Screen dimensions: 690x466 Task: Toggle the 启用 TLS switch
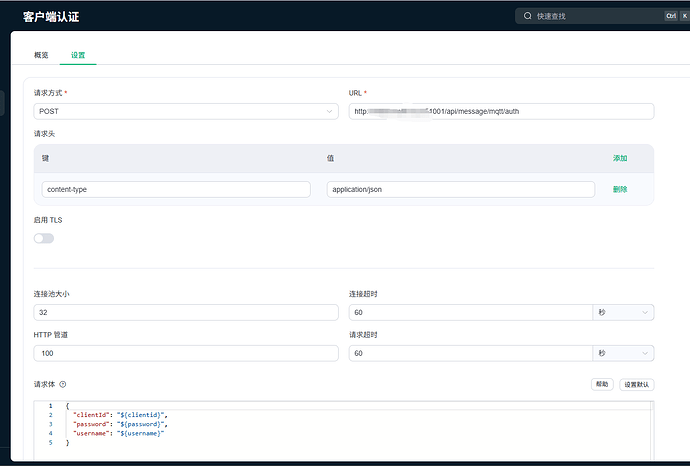pyautogui.click(x=44, y=238)
